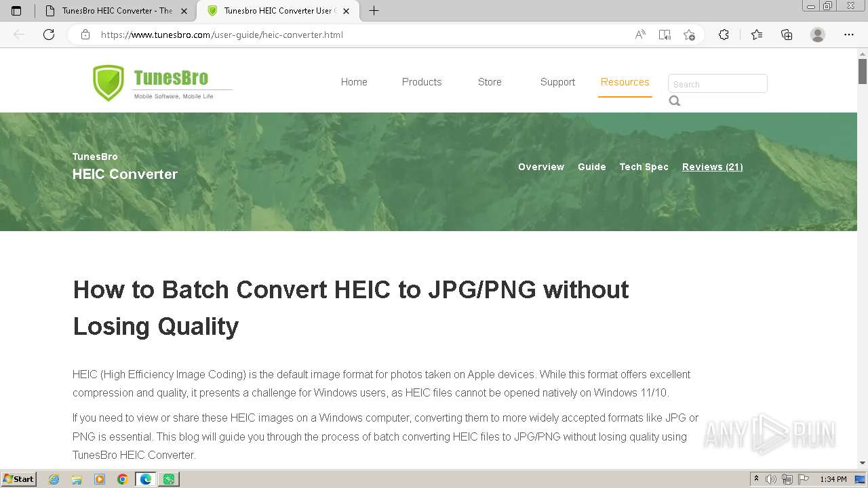Open Reviews (21) link
868x488 pixels.
tap(713, 167)
